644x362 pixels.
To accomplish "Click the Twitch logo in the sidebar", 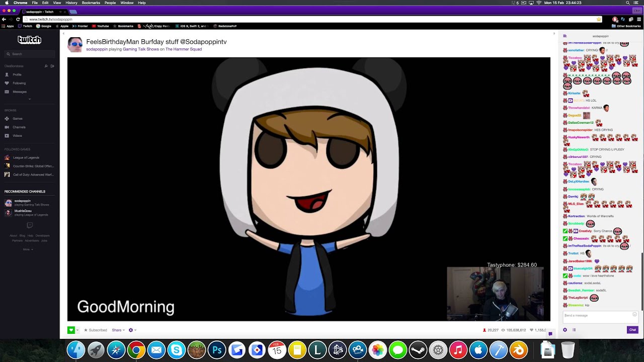I will 29,40.
